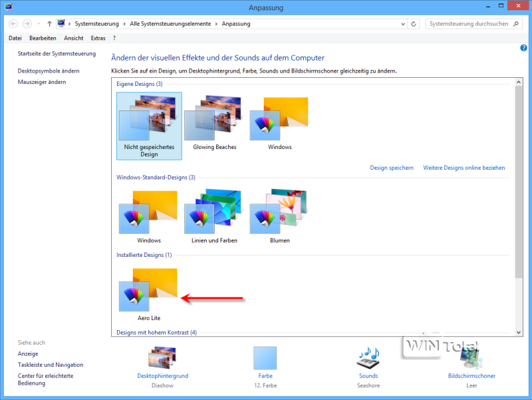Open the Extras menu
Screen dimensions: 532x400
tap(98, 38)
